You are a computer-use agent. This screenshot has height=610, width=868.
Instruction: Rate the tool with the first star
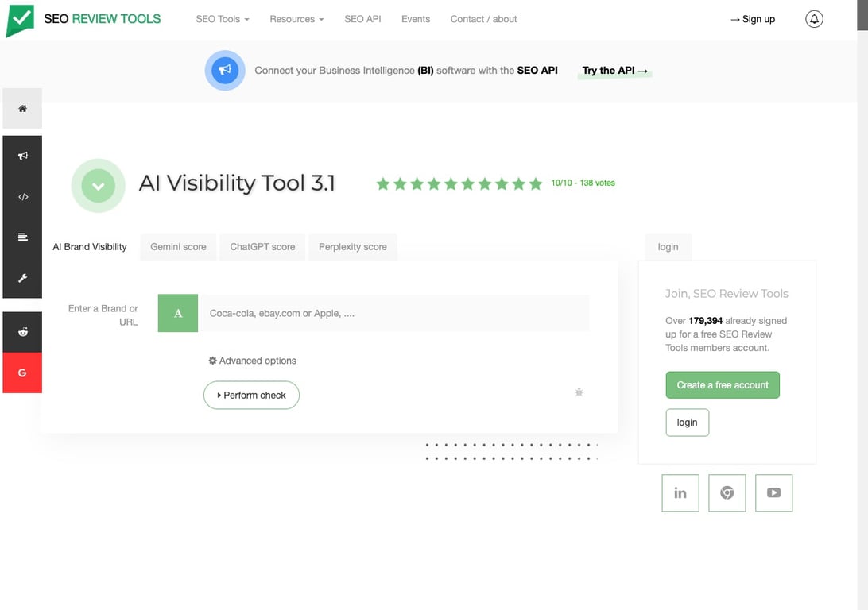pos(382,183)
